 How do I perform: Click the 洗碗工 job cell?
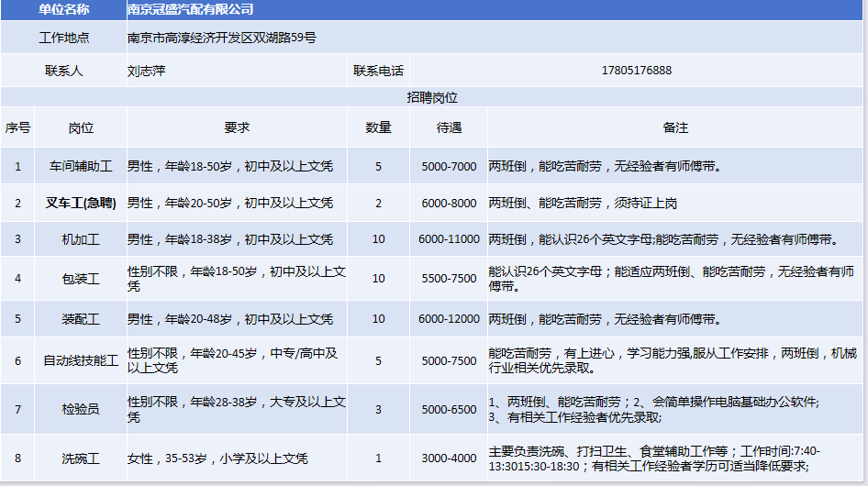pos(81,458)
